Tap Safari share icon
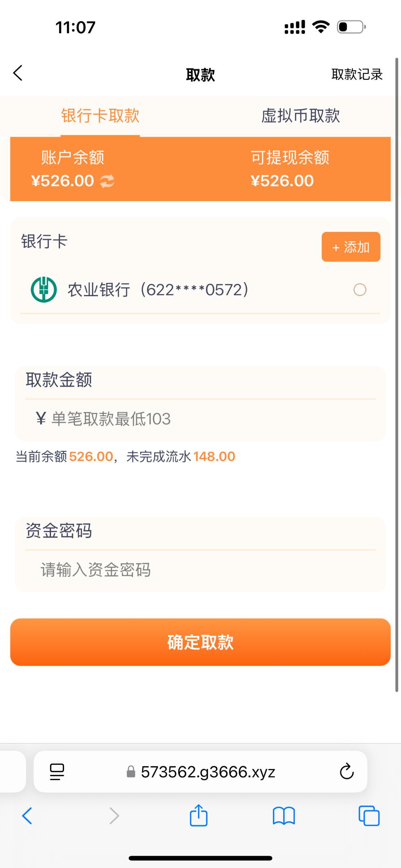401x868 pixels. (x=199, y=816)
